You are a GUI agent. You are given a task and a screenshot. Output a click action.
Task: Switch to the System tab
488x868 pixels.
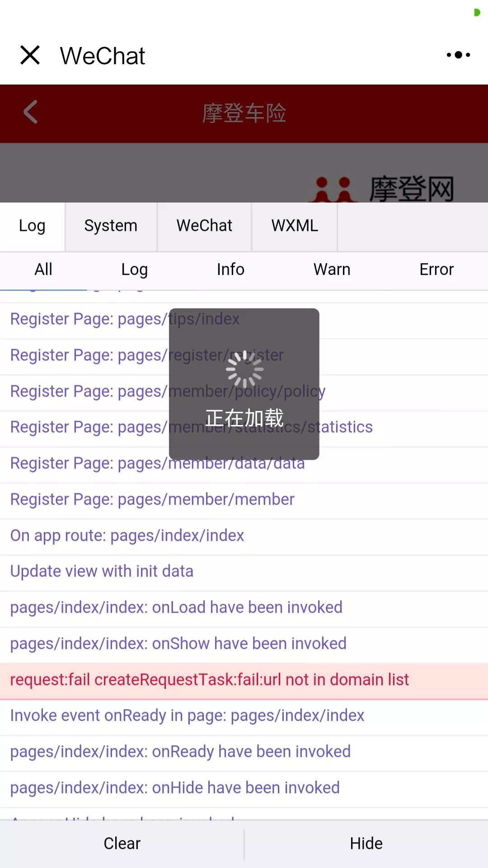(x=111, y=226)
